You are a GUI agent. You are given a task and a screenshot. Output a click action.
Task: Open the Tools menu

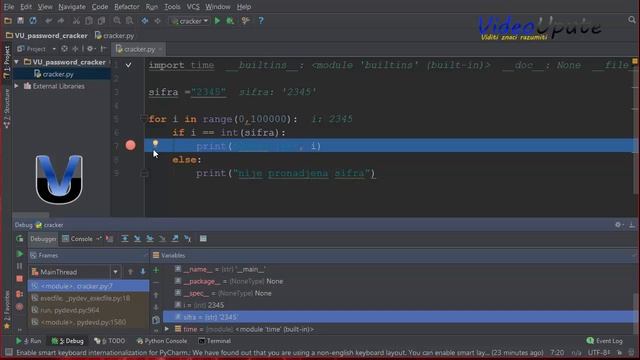[172, 7]
